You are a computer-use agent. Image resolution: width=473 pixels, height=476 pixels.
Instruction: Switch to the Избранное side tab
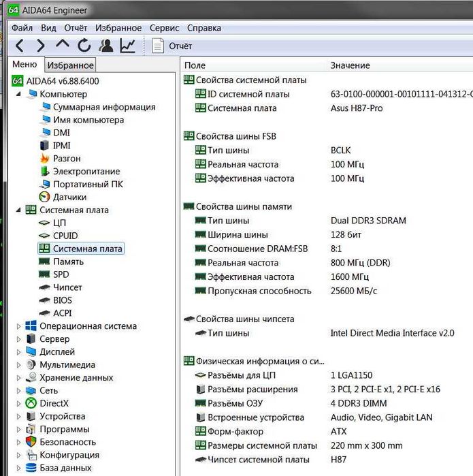click(70, 65)
